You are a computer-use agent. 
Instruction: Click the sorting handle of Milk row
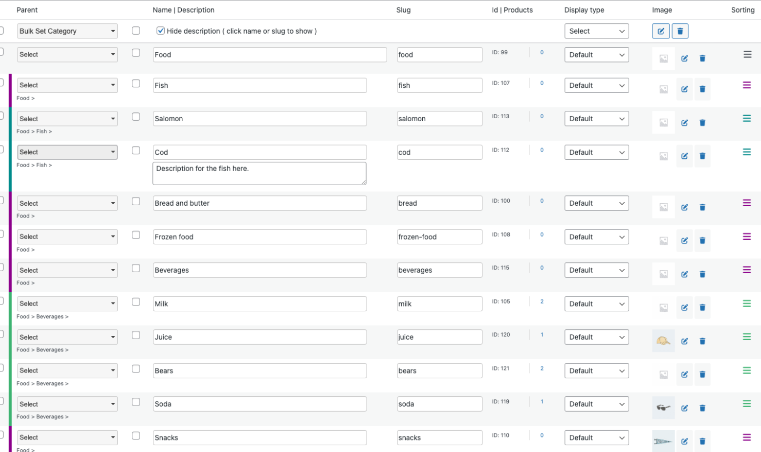[x=747, y=303]
